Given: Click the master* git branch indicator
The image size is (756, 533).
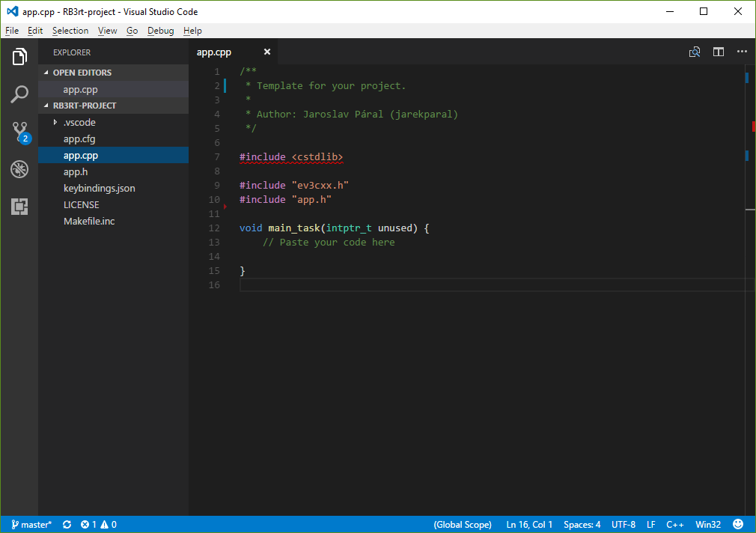Looking at the screenshot, I should pyautogui.click(x=31, y=524).
